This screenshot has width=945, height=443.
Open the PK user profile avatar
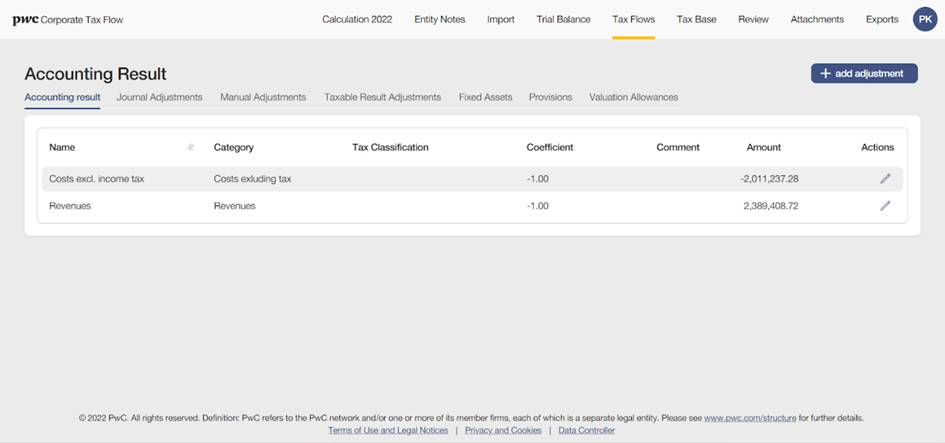(x=924, y=19)
